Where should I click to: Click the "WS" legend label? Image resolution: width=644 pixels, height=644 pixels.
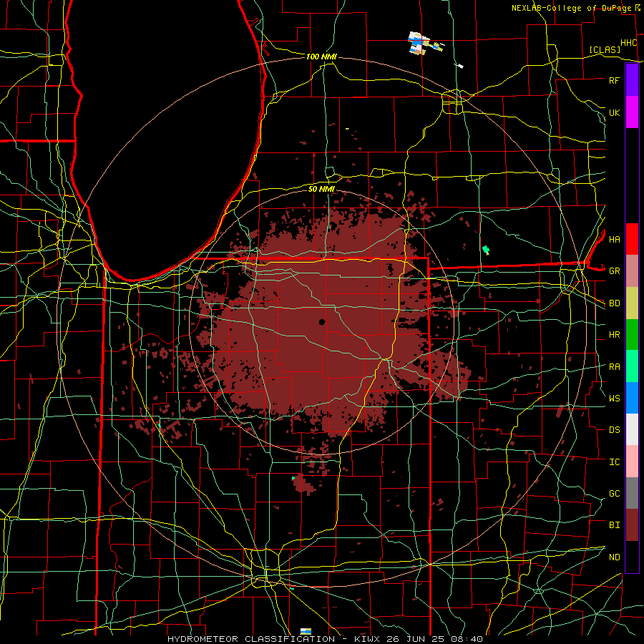pyautogui.click(x=614, y=399)
